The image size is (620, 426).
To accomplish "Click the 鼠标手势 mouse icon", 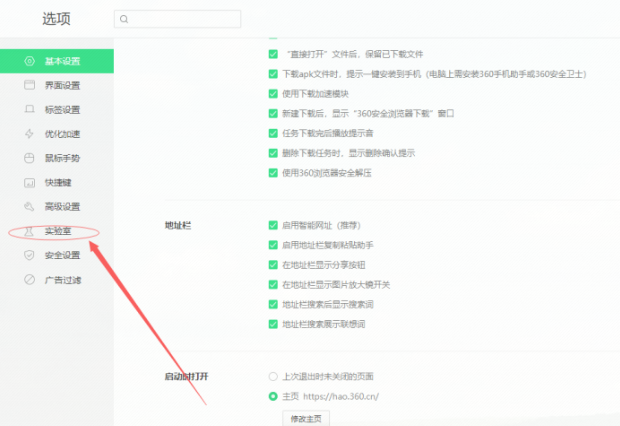I will 29,158.
